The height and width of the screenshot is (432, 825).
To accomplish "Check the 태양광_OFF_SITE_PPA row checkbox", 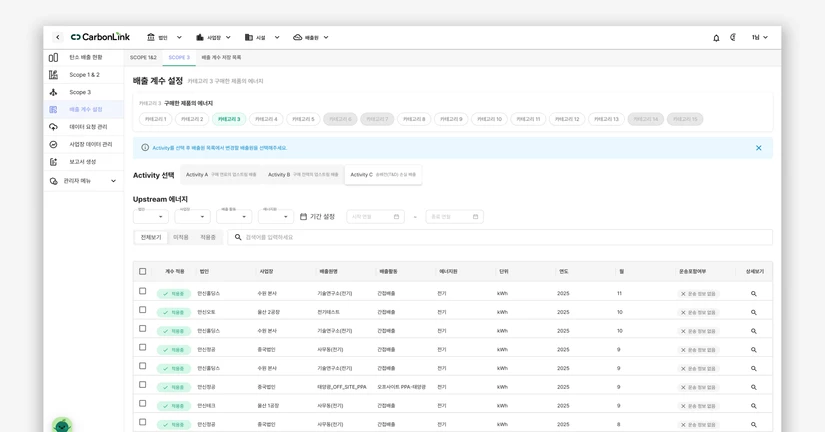I will [143, 385].
